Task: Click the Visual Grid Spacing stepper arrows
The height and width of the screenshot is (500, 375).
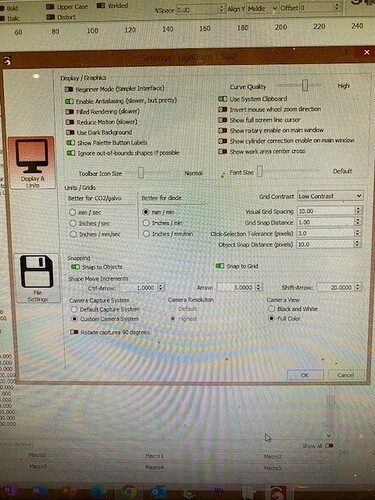Action: (x=358, y=211)
